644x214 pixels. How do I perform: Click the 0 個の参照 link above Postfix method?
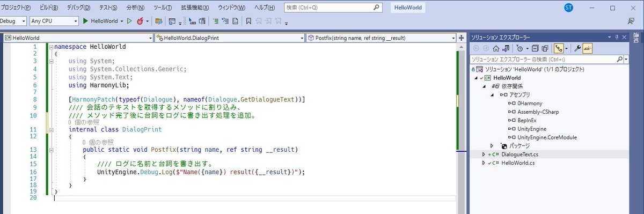[98, 142]
